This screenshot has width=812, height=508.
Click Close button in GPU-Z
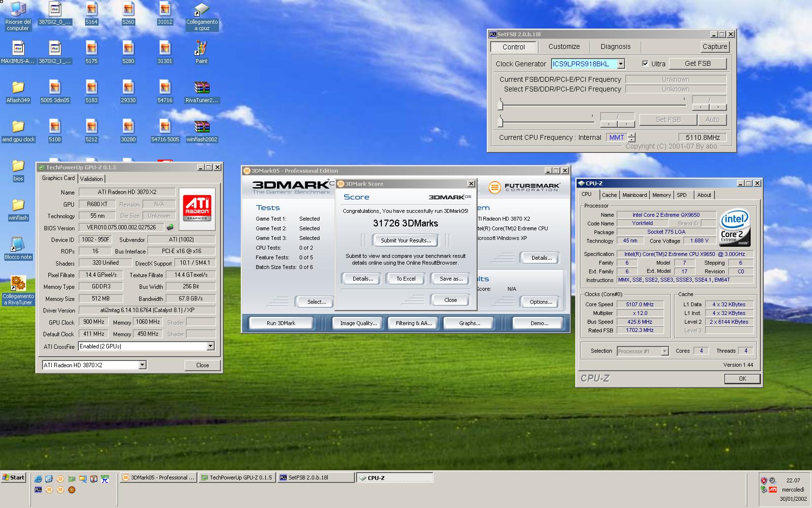203,365
